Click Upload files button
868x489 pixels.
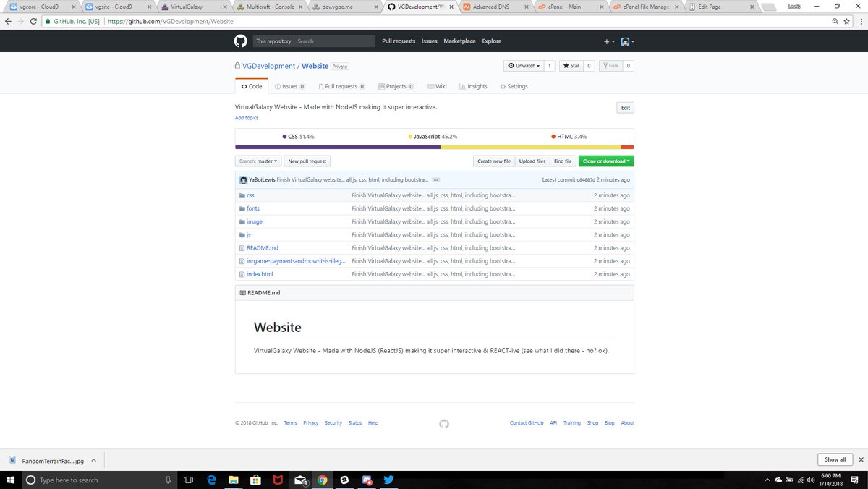532,161
